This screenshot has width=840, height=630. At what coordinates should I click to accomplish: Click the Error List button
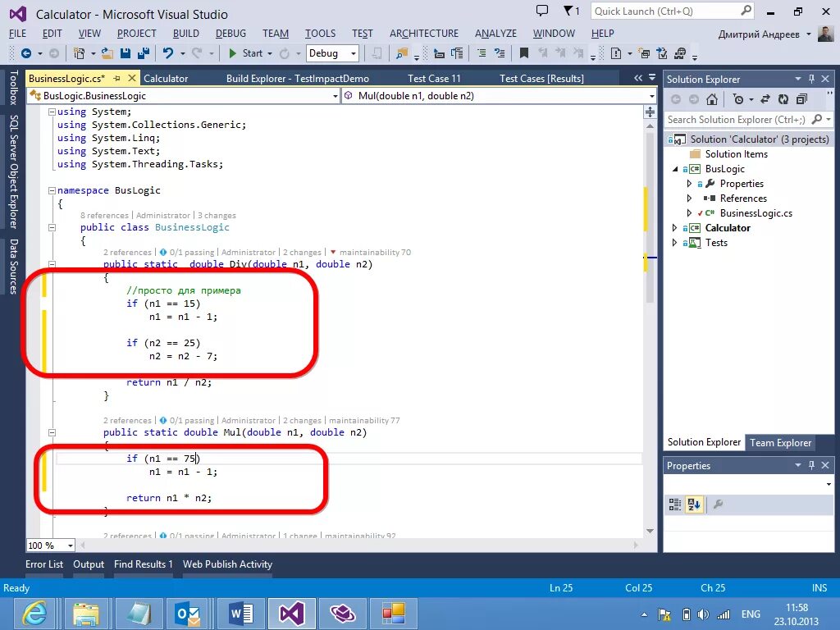point(44,564)
